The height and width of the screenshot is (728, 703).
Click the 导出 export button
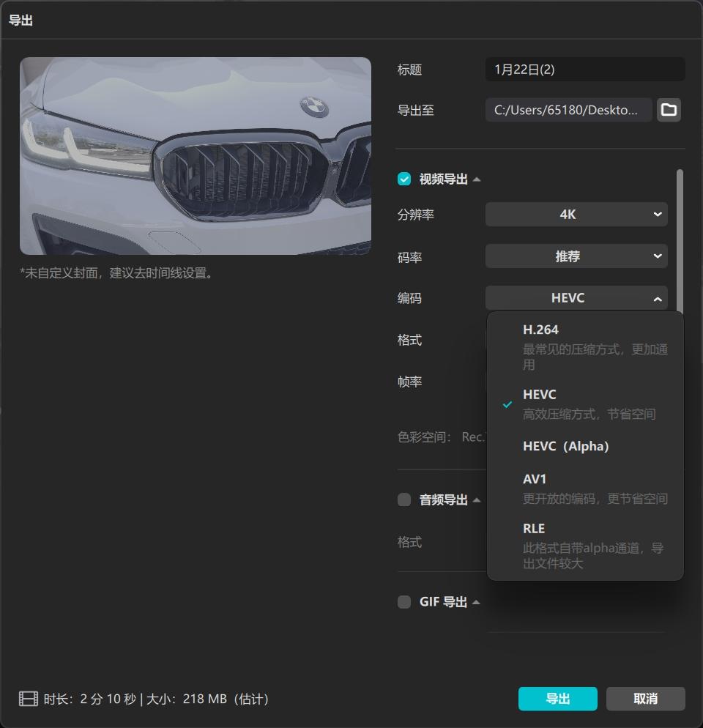557,699
